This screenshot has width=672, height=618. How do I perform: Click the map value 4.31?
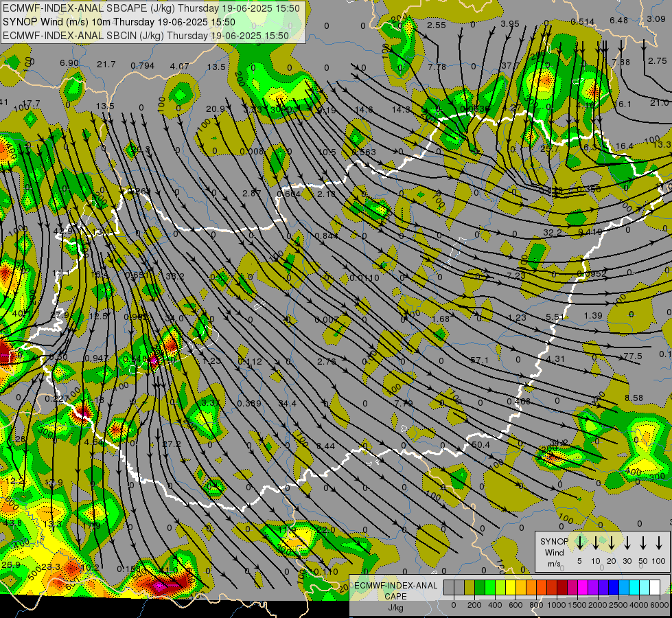[x=555, y=358]
